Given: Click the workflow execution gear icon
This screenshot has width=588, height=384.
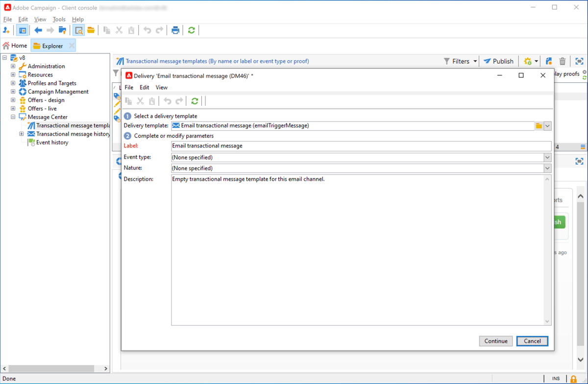Looking at the screenshot, I should click(x=527, y=61).
